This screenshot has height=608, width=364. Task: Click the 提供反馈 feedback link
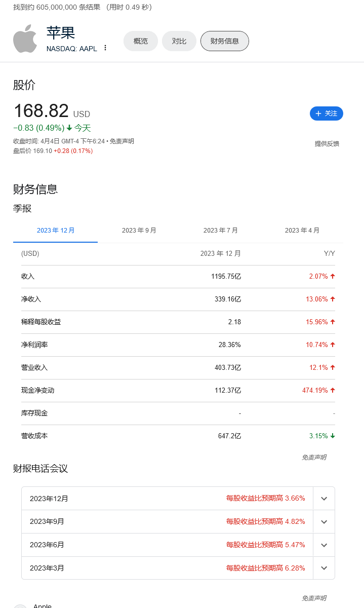pyautogui.click(x=327, y=144)
